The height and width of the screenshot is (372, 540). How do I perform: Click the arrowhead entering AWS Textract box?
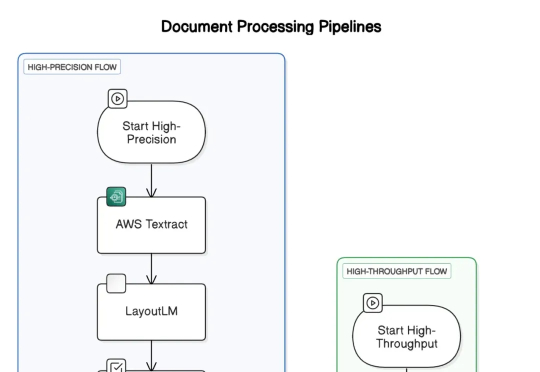pyautogui.click(x=152, y=193)
